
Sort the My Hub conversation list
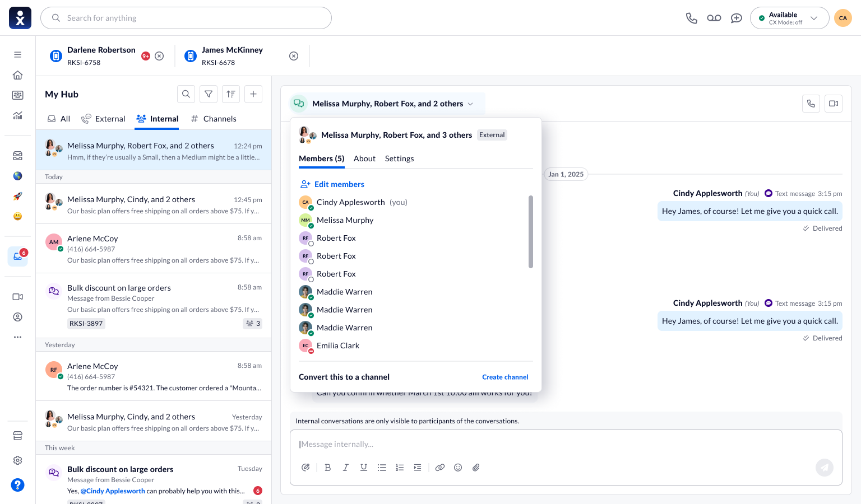coord(231,94)
